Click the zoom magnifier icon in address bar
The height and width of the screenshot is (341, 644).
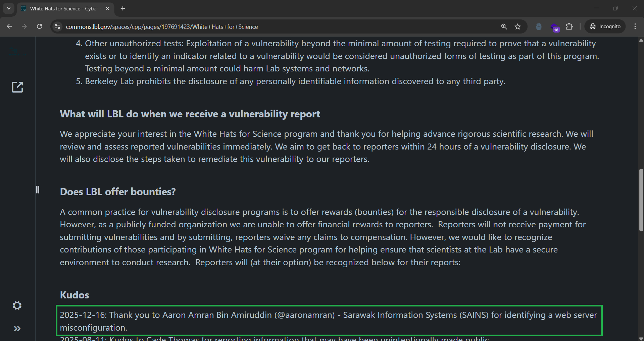point(504,26)
